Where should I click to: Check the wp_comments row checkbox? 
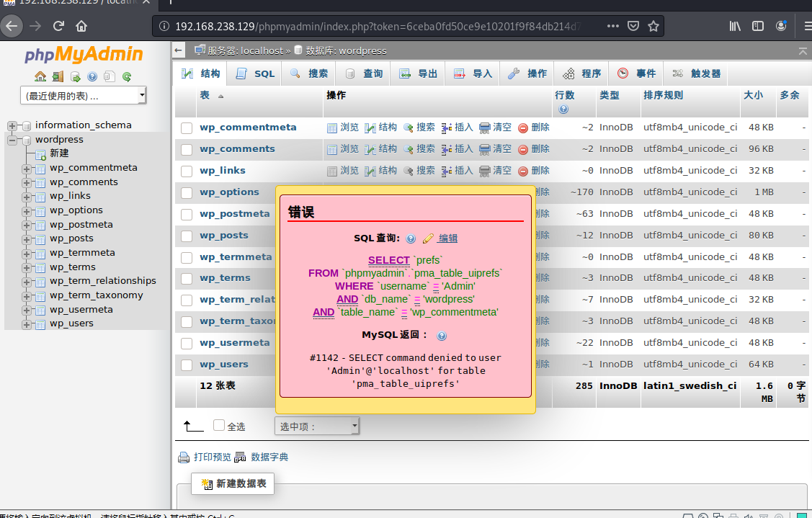click(x=187, y=150)
